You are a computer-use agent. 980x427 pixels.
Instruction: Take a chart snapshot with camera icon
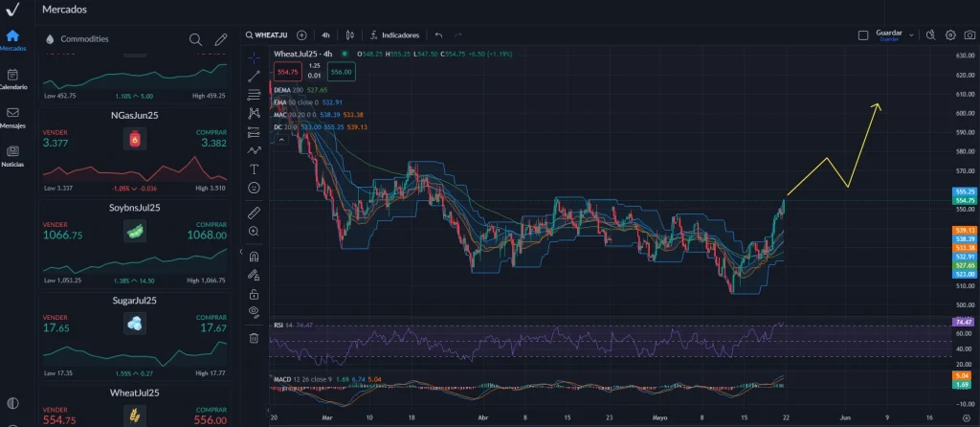(970, 35)
